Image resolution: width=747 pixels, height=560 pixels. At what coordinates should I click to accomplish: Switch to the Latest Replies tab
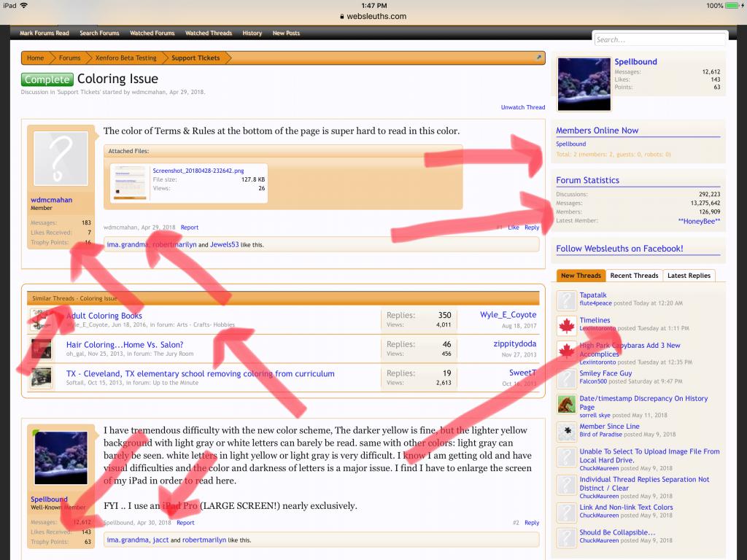click(689, 276)
